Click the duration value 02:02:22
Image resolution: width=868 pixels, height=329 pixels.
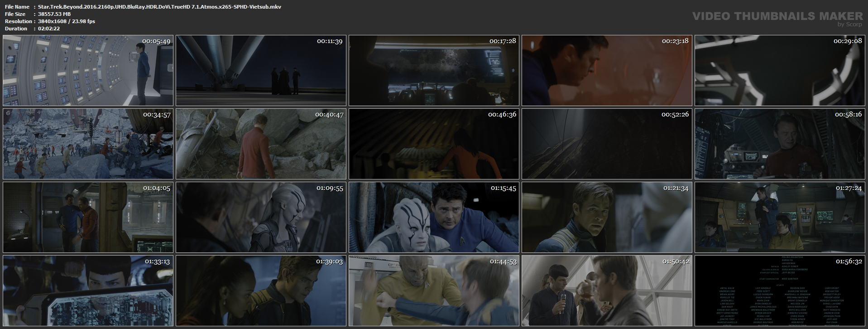49,29
